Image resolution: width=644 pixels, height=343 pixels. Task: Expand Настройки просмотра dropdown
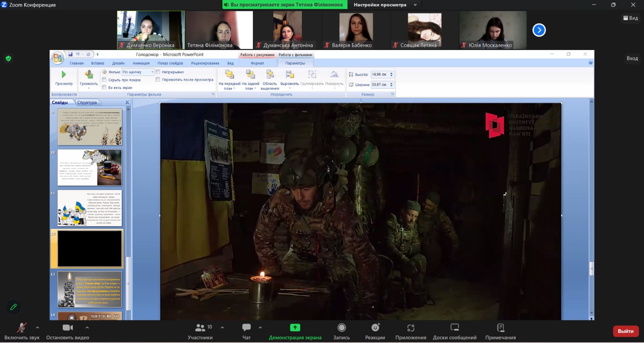coord(384,5)
